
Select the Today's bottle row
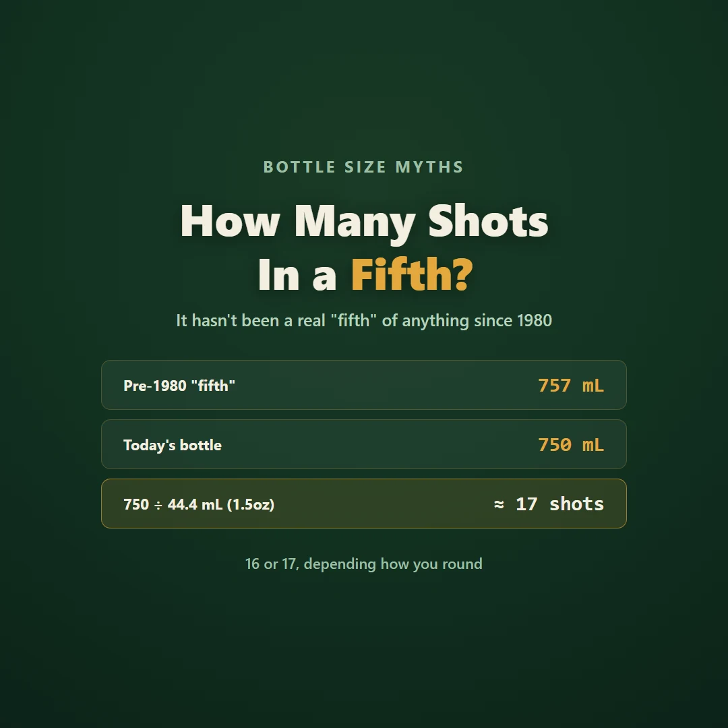(364, 444)
